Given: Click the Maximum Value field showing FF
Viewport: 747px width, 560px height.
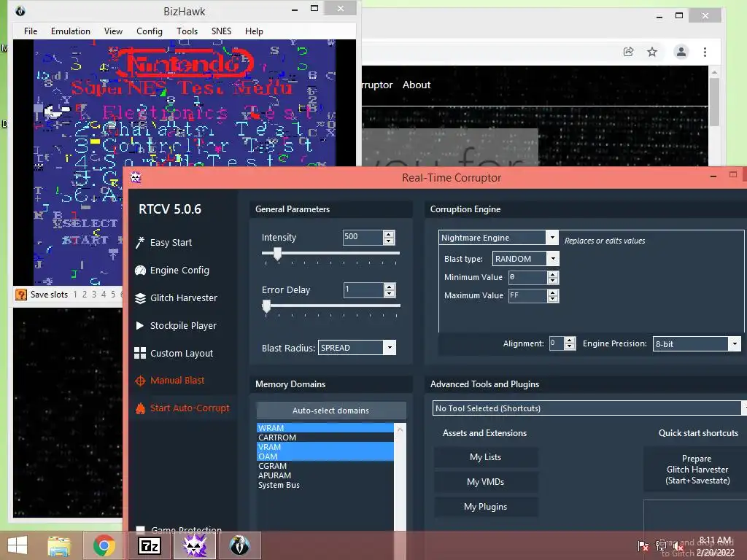Looking at the screenshot, I should click(x=527, y=296).
